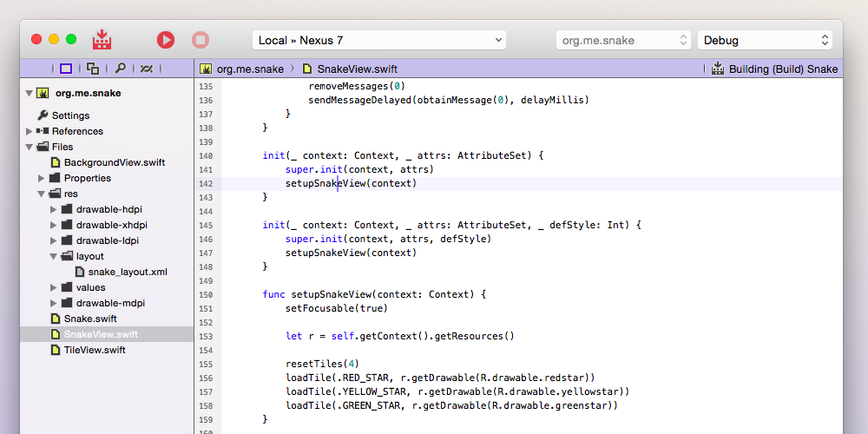
Task: Click the org.me.snake project icon in sidebar
Action: [x=42, y=93]
